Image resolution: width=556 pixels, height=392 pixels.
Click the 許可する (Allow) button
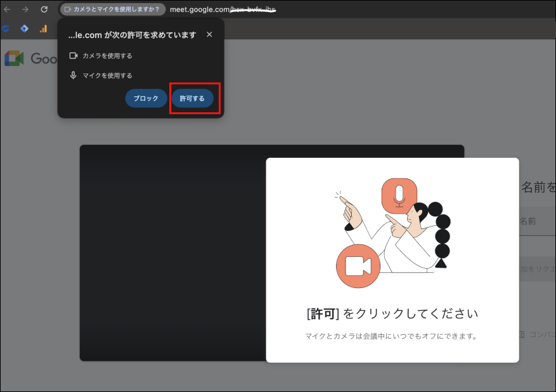pos(192,99)
